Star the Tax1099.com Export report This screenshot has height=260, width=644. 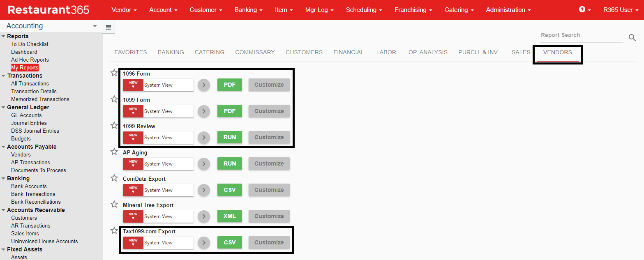tap(114, 230)
